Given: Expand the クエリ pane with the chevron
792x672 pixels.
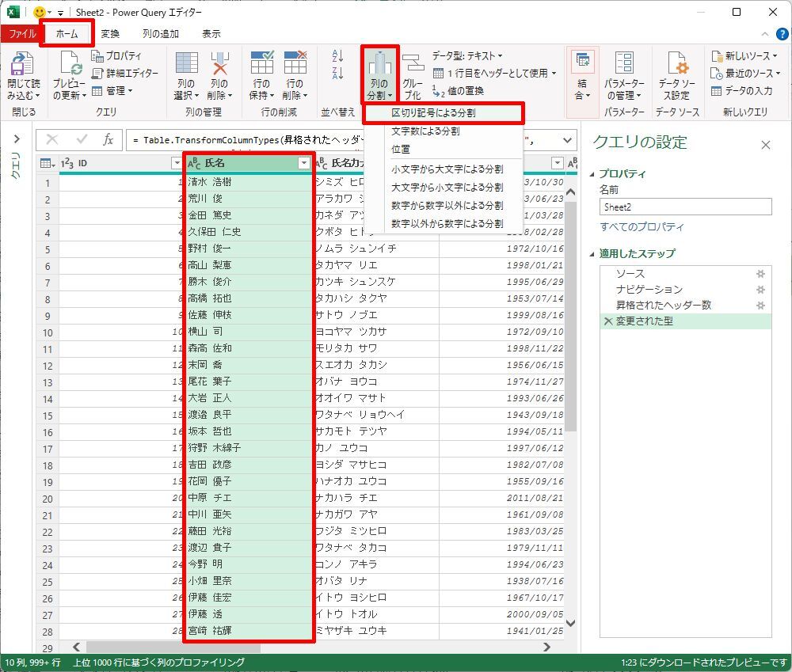Looking at the screenshot, I should click(16, 140).
